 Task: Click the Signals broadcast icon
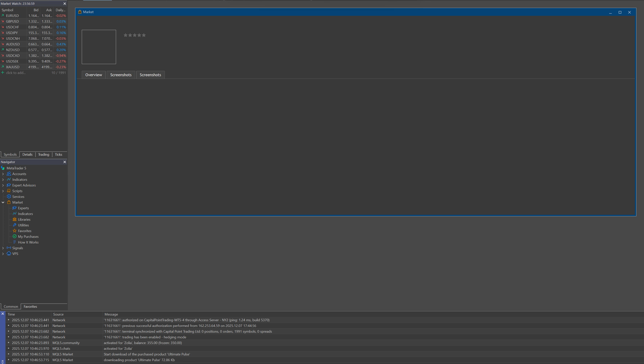click(9, 248)
